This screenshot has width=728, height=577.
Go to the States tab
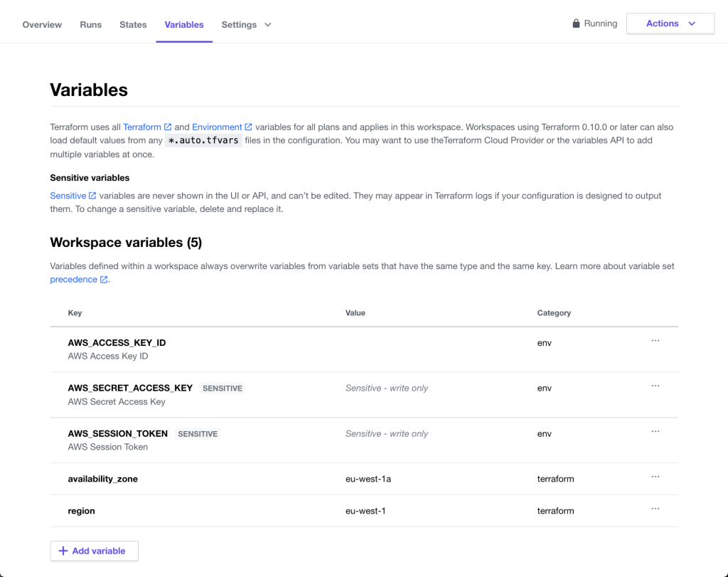click(133, 25)
